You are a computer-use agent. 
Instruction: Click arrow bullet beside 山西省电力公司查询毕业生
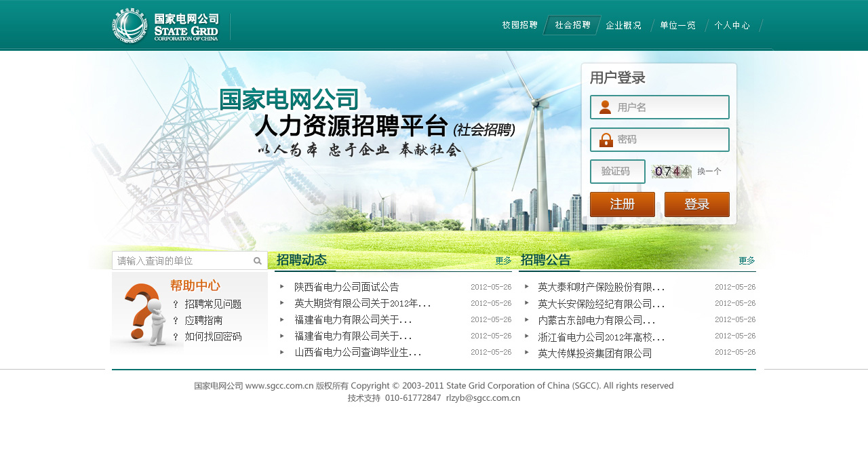[282, 351]
